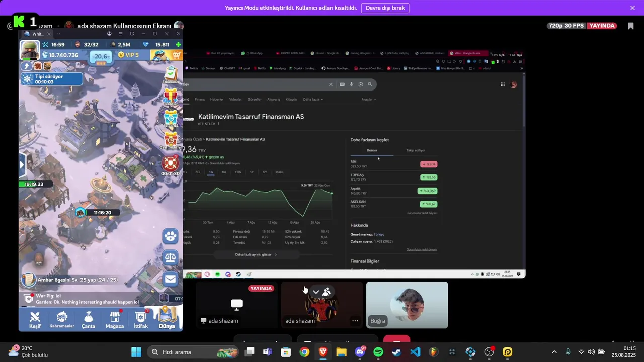
Task: Open the ASELSAN stock row
Action: 393,204
